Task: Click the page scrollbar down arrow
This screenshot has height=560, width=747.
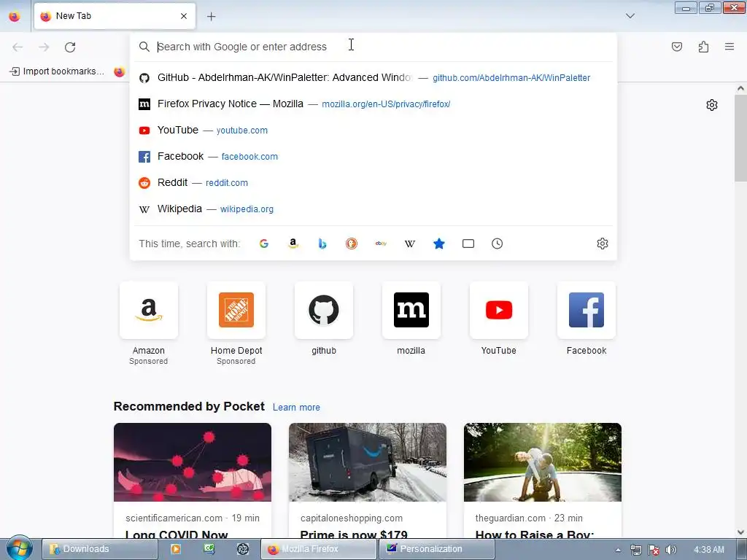Action: pyautogui.click(x=740, y=532)
